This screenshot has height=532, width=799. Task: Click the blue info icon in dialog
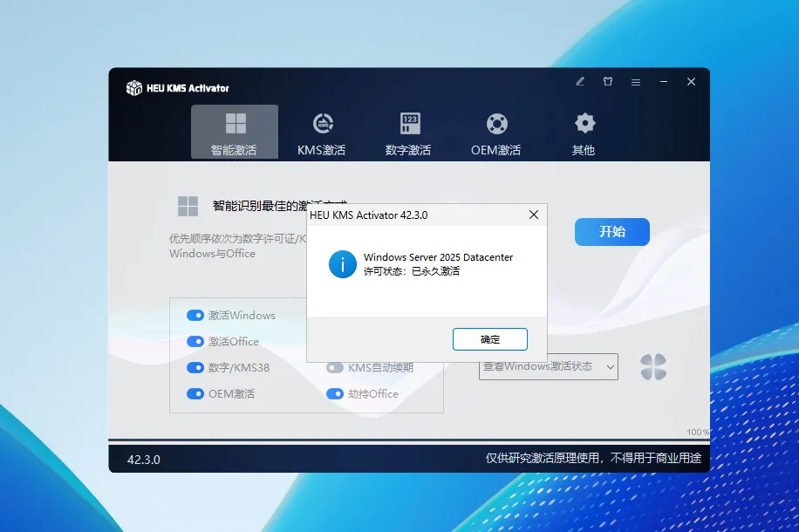pyautogui.click(x=342, y=264)
